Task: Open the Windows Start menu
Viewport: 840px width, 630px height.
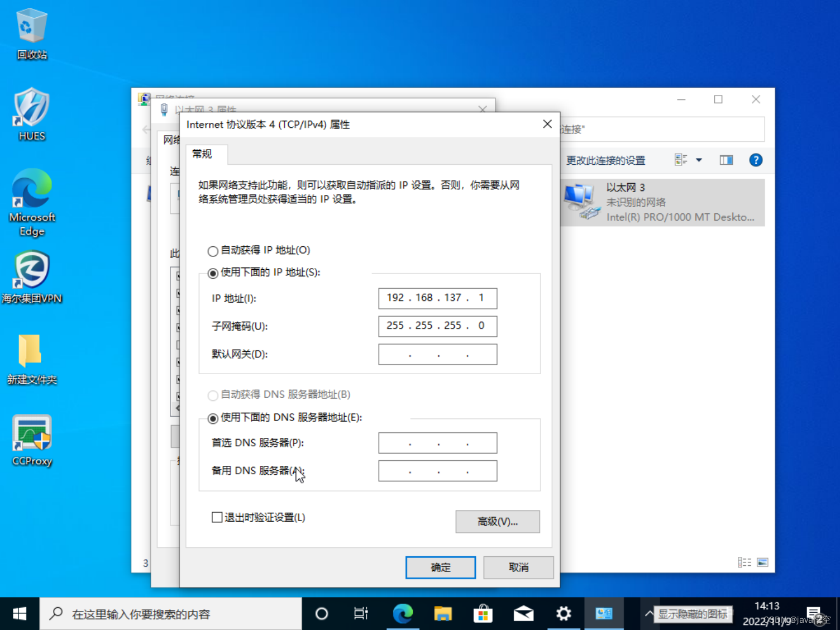Action: [20, 614]
